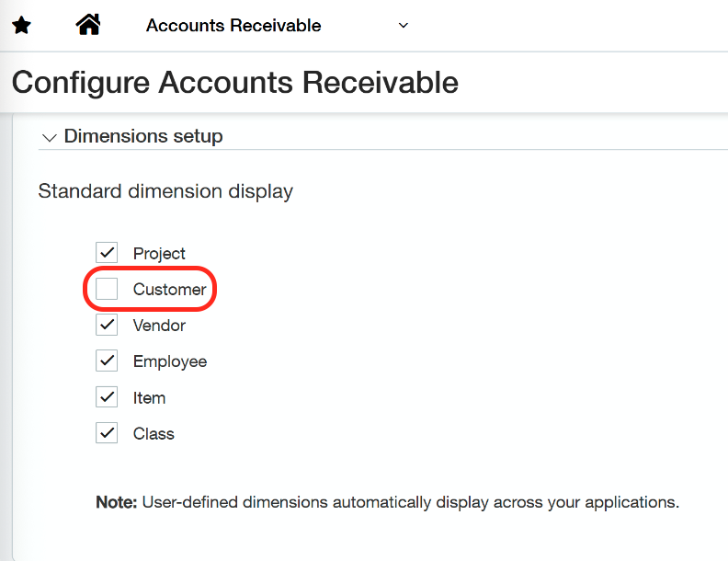The image size is (728, 561).
Task: Collapse section using Dimensions setup chevron
Action: 50,137
